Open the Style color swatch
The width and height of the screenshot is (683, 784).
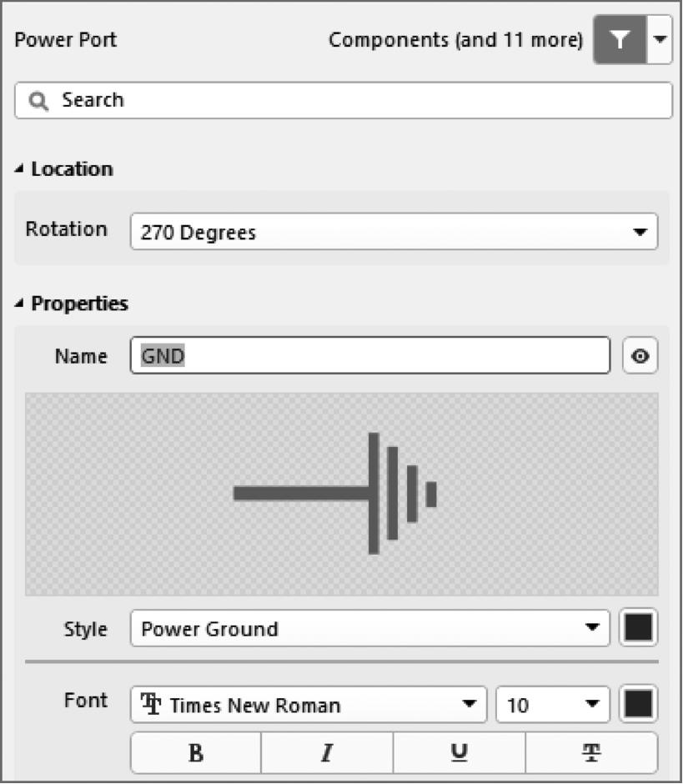(639, 628)
